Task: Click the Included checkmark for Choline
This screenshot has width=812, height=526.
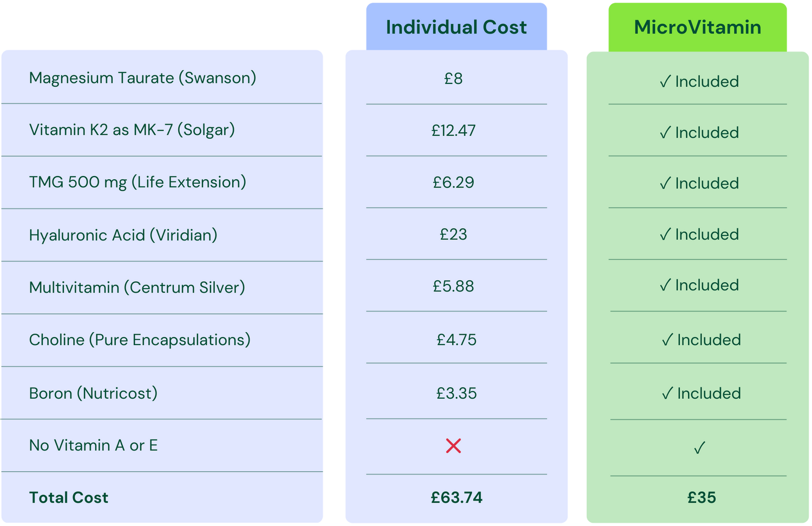Action: 667,340
